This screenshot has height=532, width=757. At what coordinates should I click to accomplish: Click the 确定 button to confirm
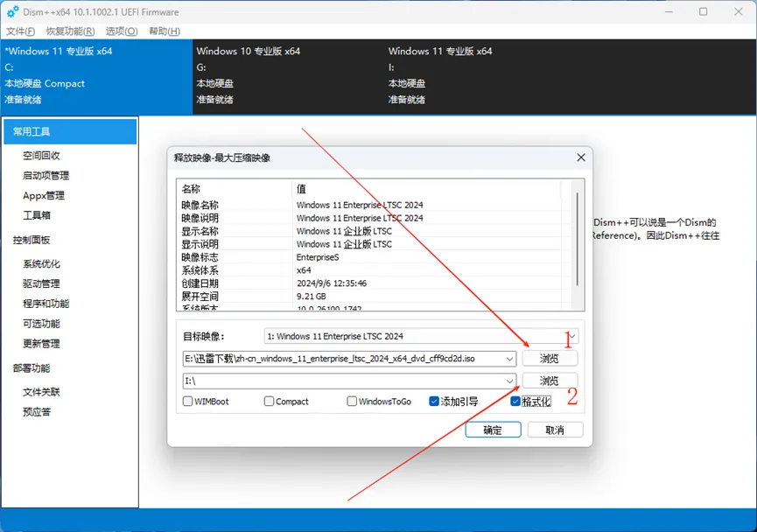493,429
